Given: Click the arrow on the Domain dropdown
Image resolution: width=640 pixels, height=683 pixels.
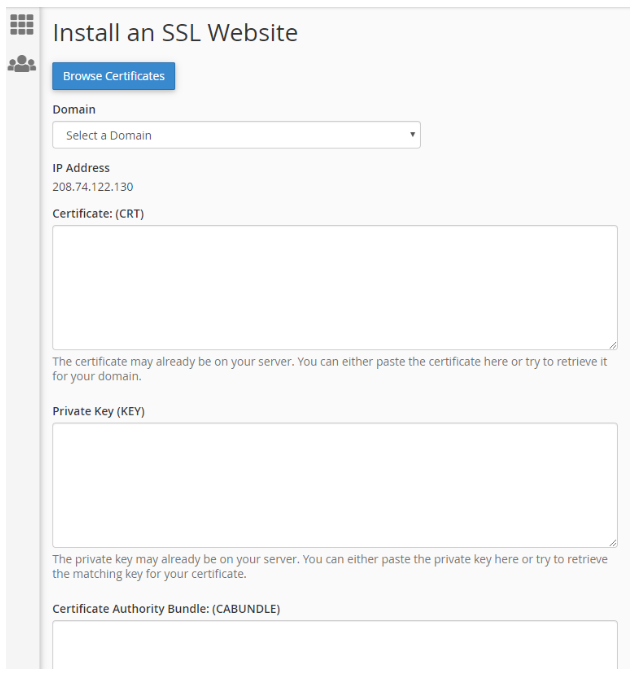Looking at the screenshot, I should pyautogui.click(x=412, y=134).
